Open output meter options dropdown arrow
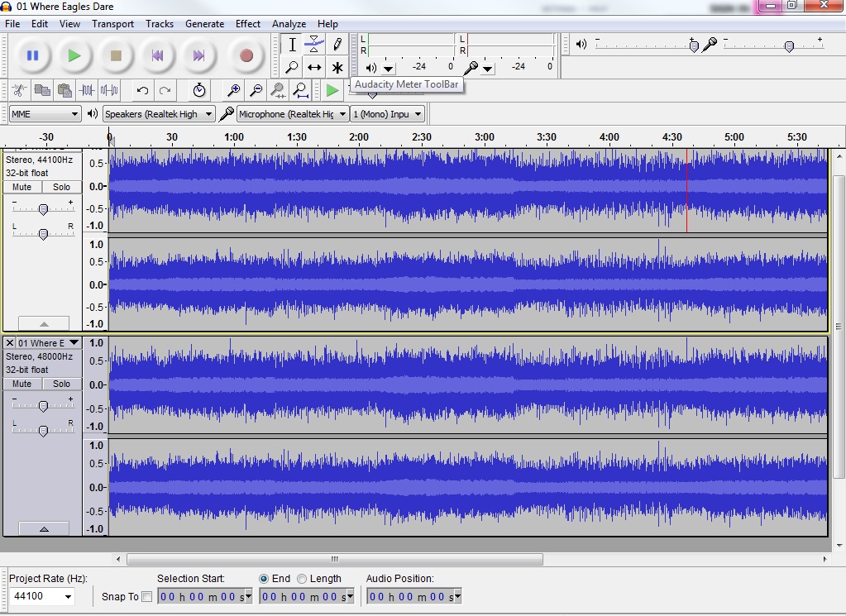Screen dimensions: 846x616 [x=389, y=69]
